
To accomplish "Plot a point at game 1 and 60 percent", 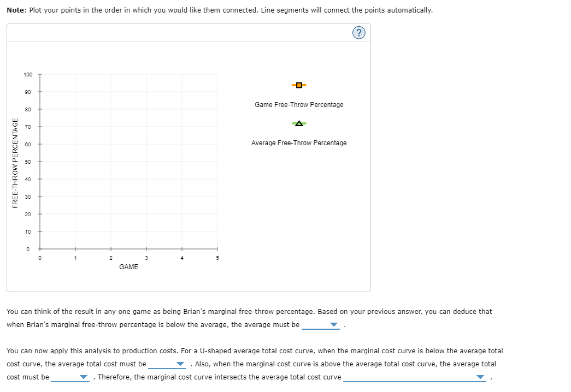I will [75, 144].
